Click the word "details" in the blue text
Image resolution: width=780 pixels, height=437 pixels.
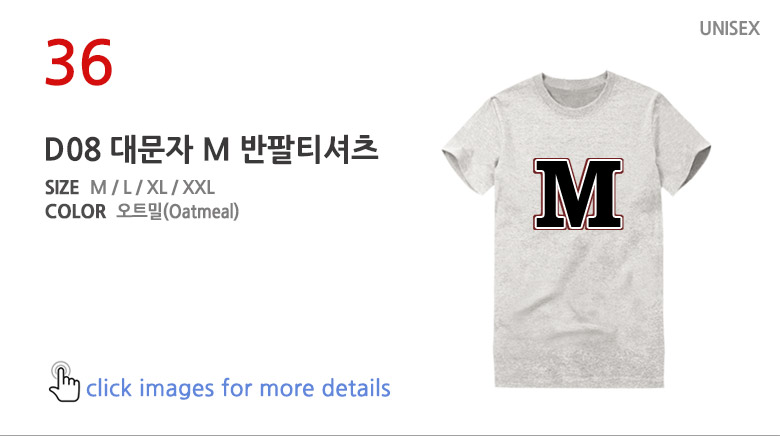352,388
